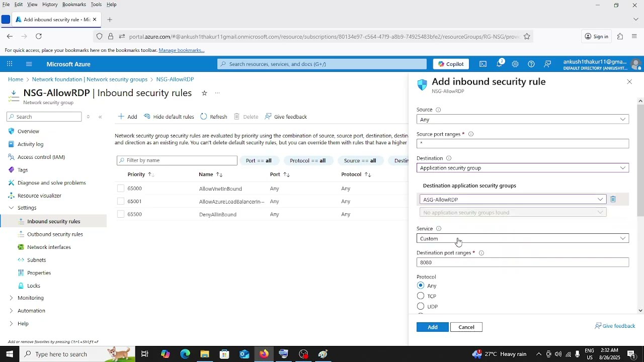The image size is (644, 362).
Task: Select the Any protocol radio button
Action: pyautogui.click(x=421, y=286)
